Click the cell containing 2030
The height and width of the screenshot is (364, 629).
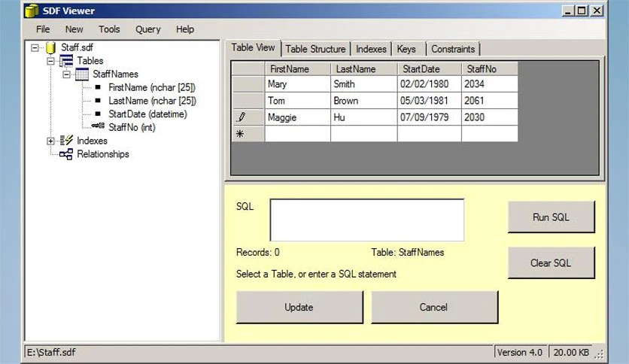pyautogui.click(x=490, y=117)
